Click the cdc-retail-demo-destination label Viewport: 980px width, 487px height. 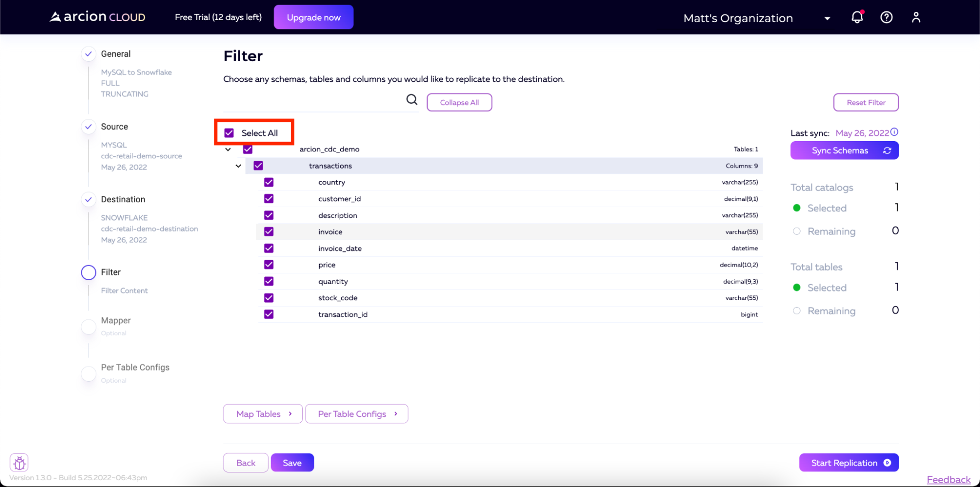click(x=150, y=229)
